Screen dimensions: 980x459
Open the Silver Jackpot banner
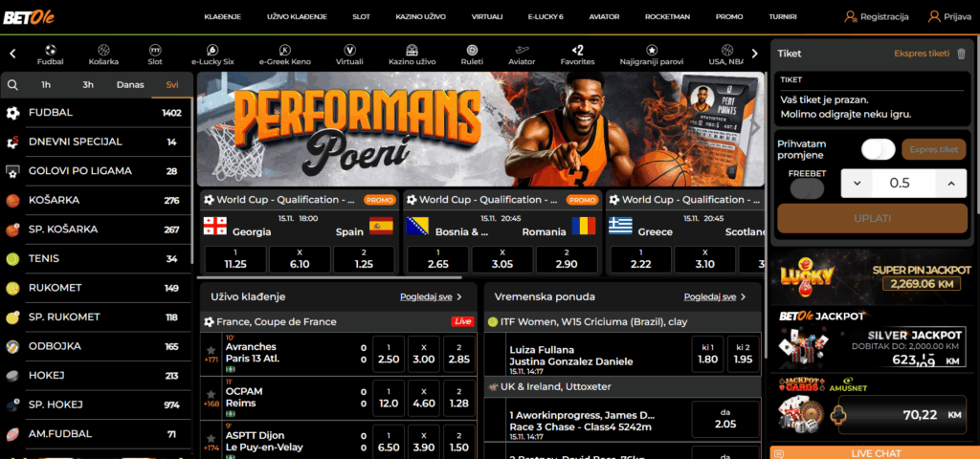875,340
